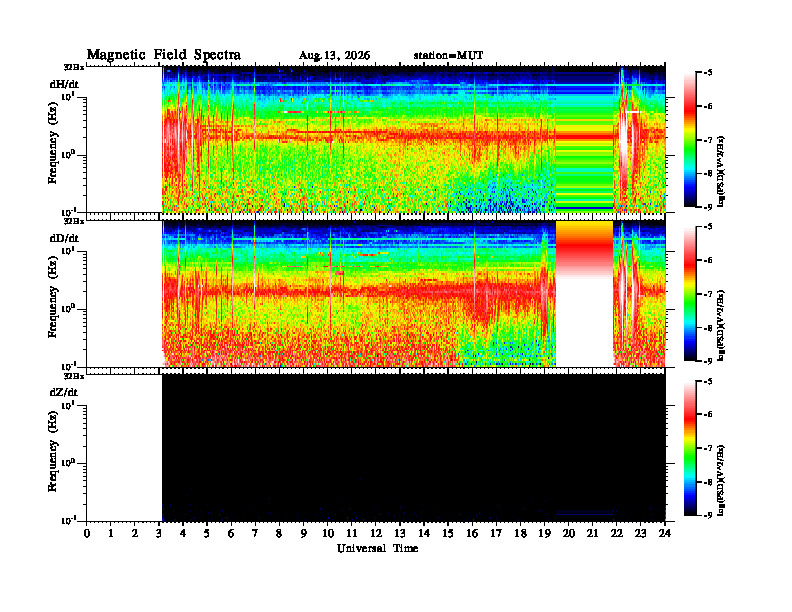The image size is (792, 612).
Task: Click hour tick label '6' on time axis
Action: point(231,534)
